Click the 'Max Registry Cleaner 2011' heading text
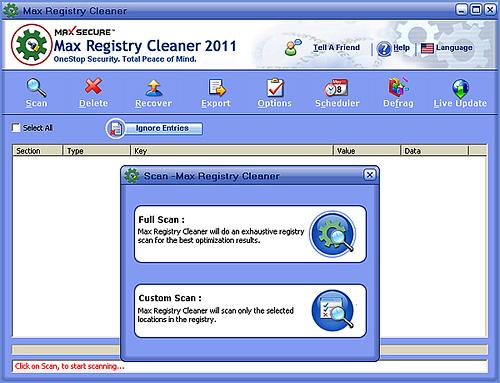Viewport: 500px width, 383px height. pyautogui.click(x=145, y=46)
